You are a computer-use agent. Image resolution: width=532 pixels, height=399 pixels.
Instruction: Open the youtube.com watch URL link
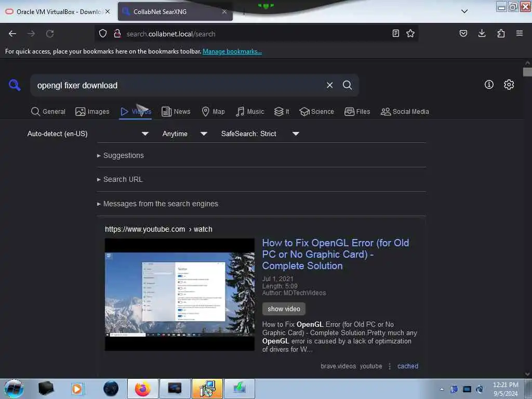tap(158, 229)
